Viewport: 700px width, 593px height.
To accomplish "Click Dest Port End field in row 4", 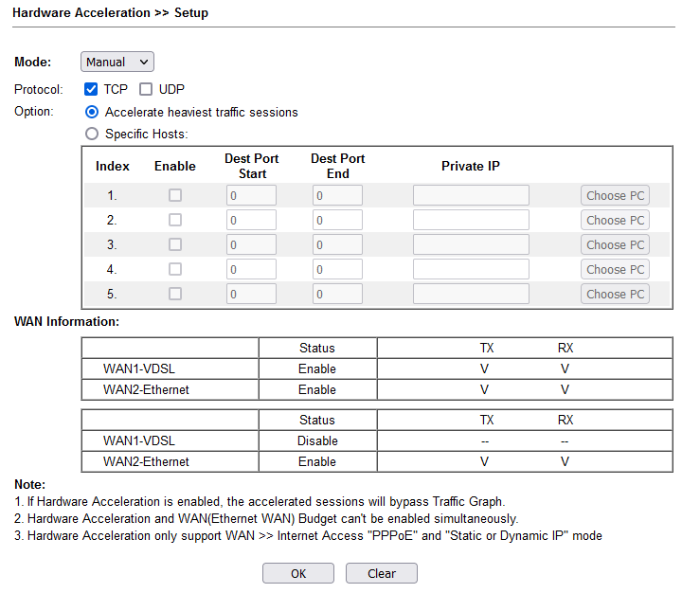I will pyautogui.click(x=337, y=269).
